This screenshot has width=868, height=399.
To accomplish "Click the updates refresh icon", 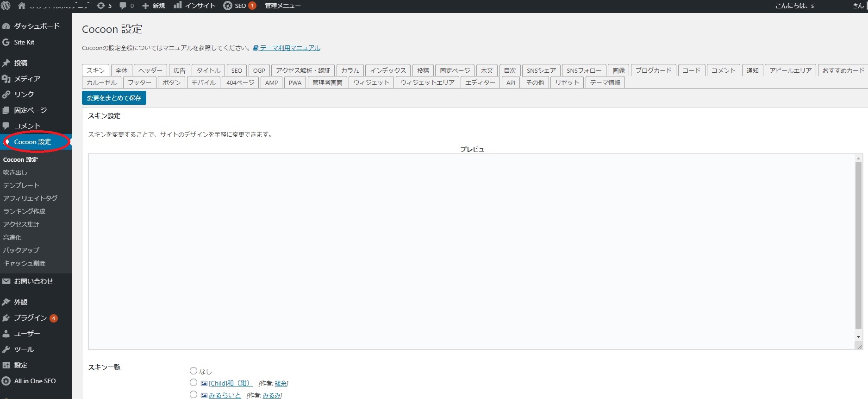I will click(x=100, y=6).
